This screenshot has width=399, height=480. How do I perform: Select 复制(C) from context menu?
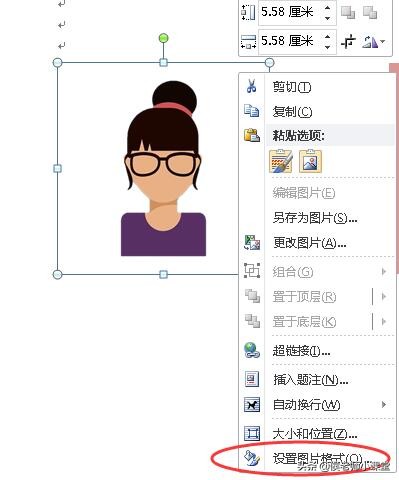(x=318, y=111)
